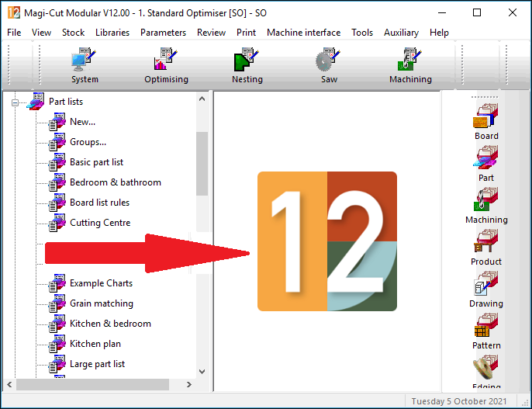Click the icon beside Basic part list
532x409 pixels.
pyautogui.click(x=57, y=162)
